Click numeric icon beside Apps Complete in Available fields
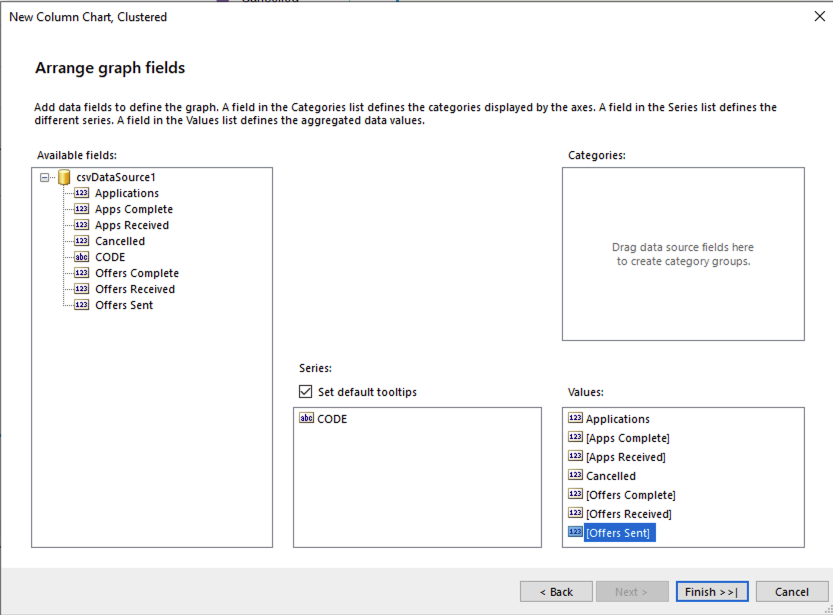The width and height of the screenshot is (833, 615). (81, 209)
